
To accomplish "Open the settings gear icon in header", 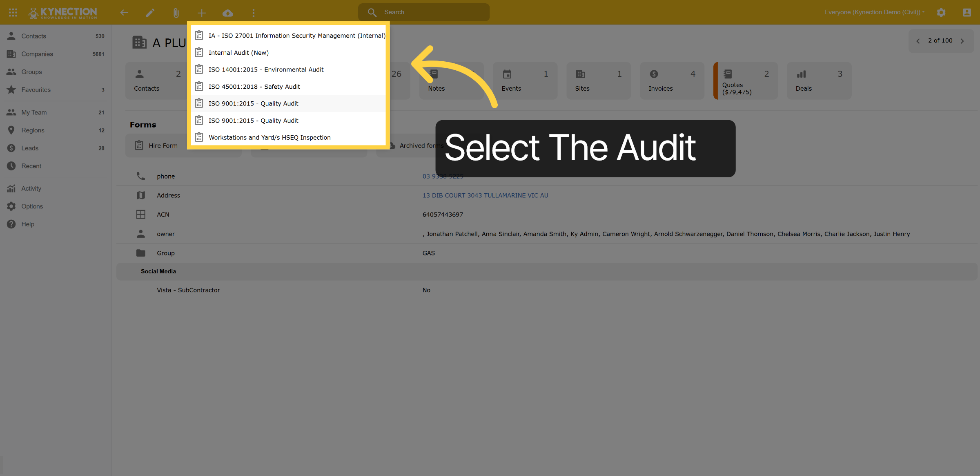I will tap(941, 12).
